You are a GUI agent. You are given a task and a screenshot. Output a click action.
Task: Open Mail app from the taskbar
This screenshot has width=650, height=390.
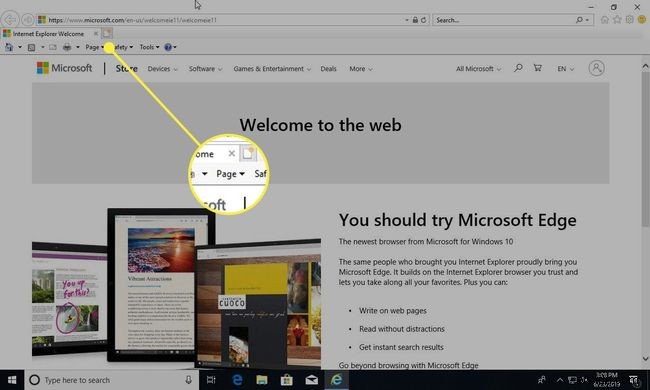click(311, 380)
